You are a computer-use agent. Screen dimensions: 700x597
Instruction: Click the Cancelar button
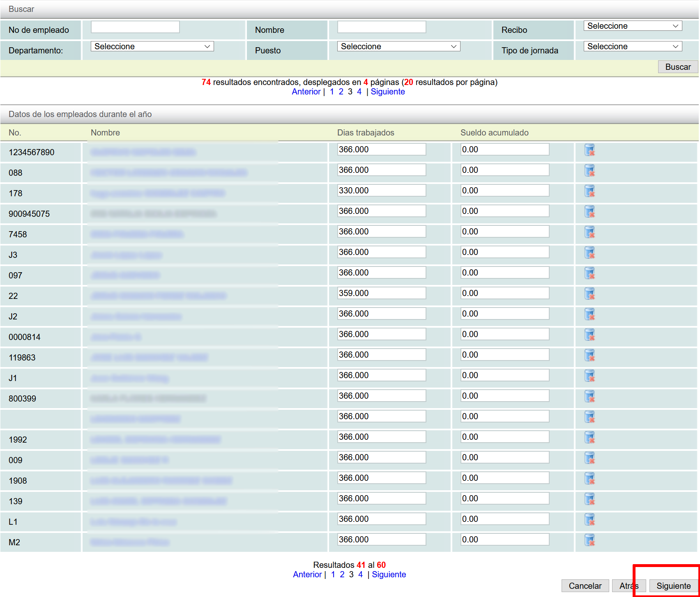click(x=585, y=586)
